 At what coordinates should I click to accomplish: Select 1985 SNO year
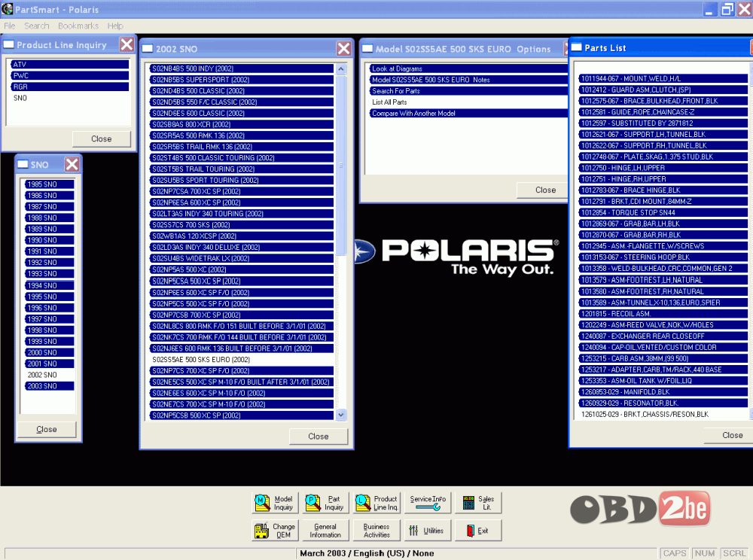coord(50,184)
